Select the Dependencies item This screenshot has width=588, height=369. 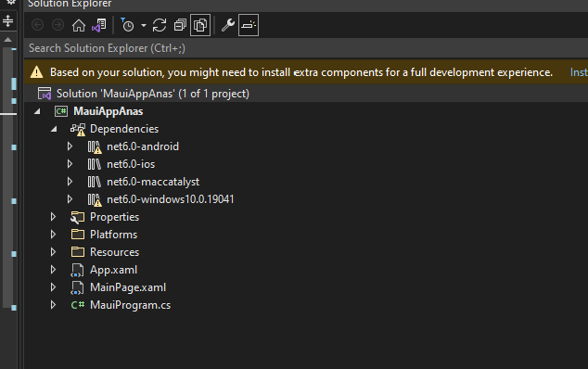coord(124,129)
